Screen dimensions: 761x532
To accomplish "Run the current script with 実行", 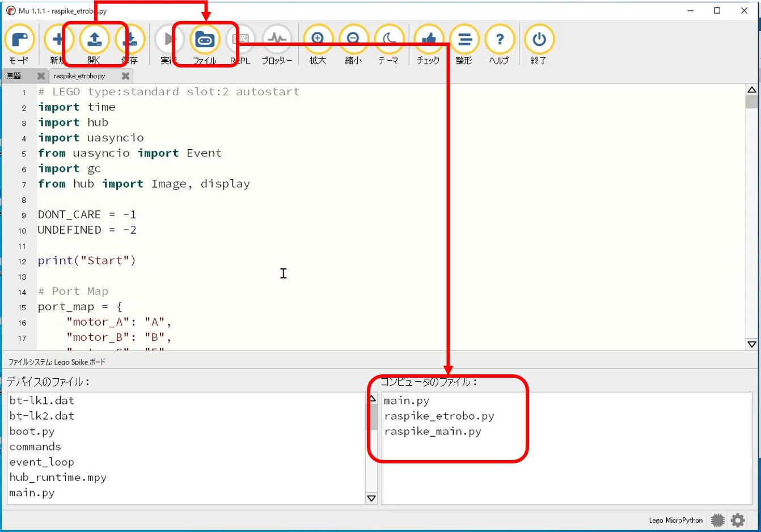I will (x=168, y=40).
